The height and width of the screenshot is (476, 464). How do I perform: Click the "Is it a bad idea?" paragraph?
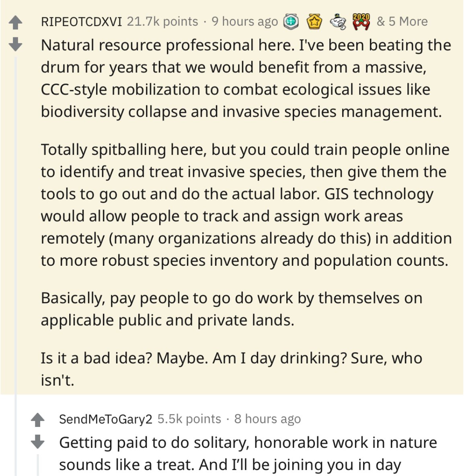231,369
